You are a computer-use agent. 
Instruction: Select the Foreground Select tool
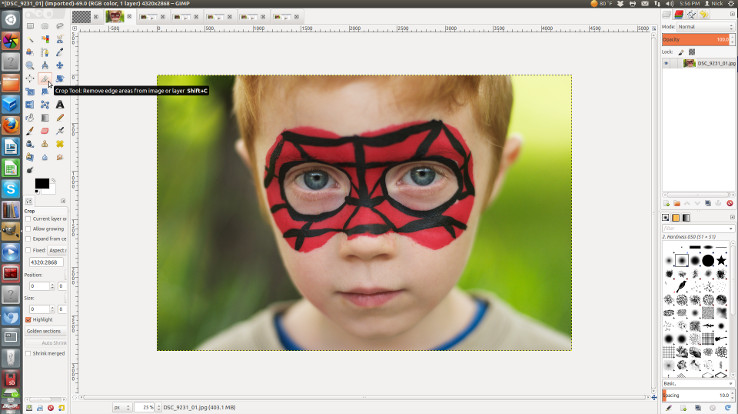click(x=30, y=52)
